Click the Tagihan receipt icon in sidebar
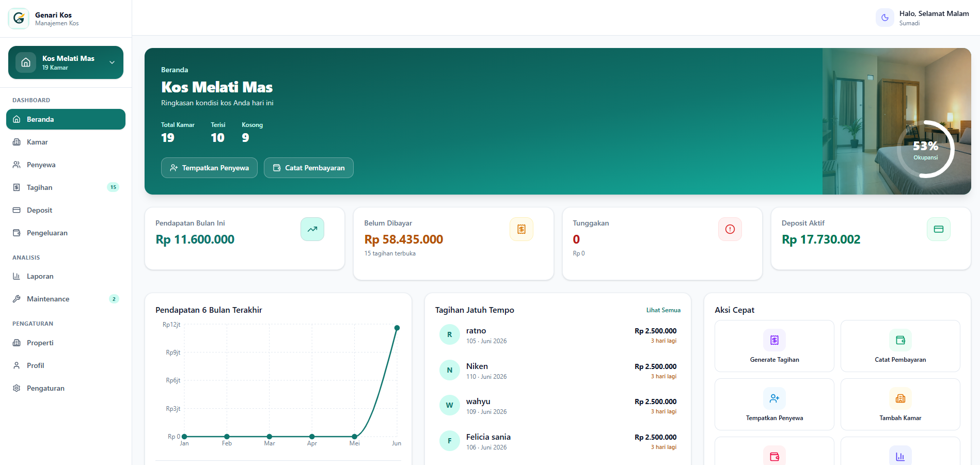The image size is (980, 465). click(17, 187)
